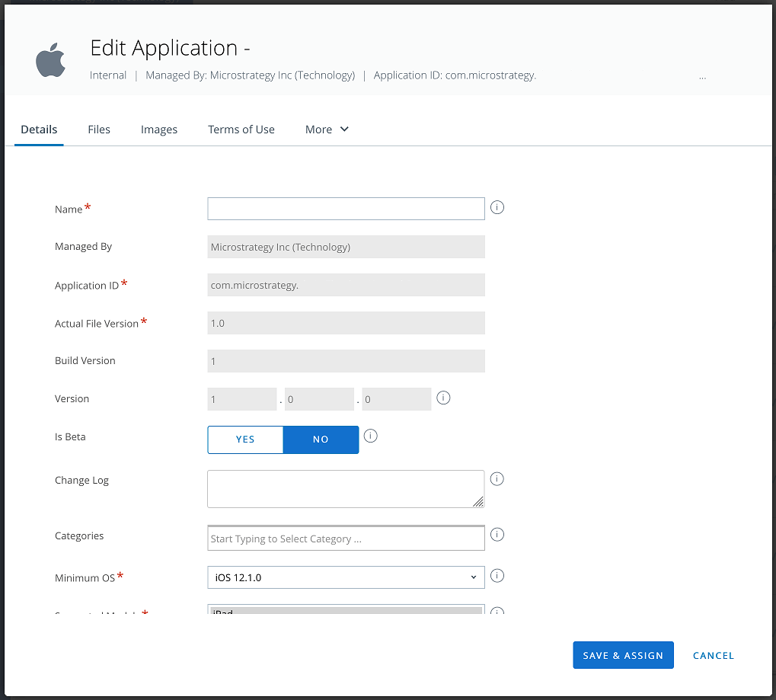
Task: Click the Change Log resize handle
Action: coord(478,502)
